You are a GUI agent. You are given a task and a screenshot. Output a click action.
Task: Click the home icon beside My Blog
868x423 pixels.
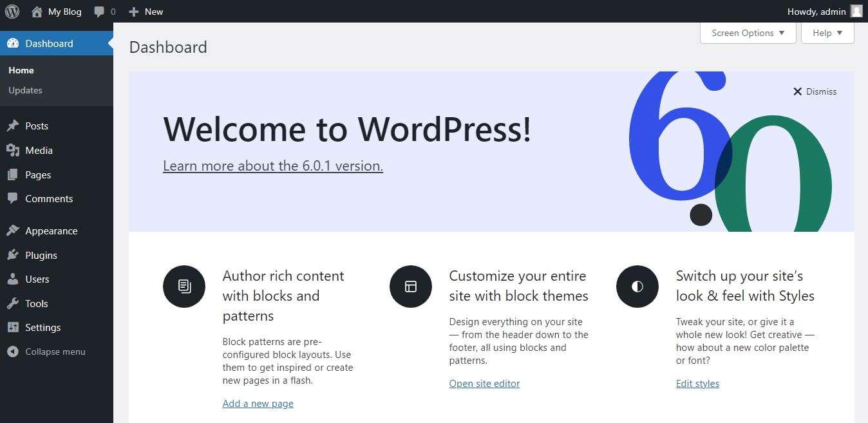(x=37, y=12)
